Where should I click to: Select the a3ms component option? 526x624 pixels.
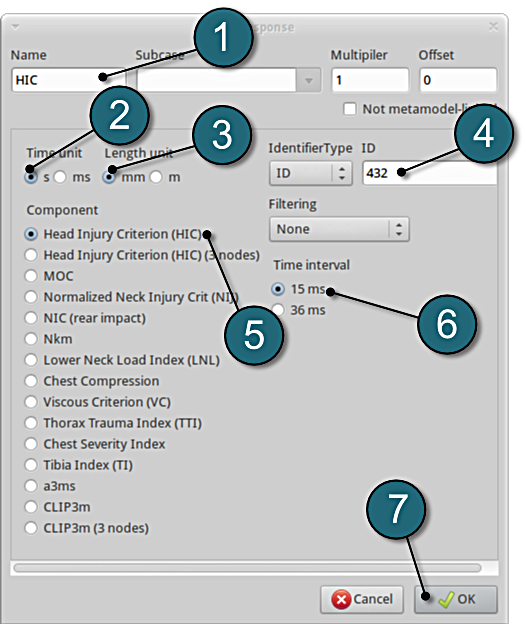[x=31, y=486]
